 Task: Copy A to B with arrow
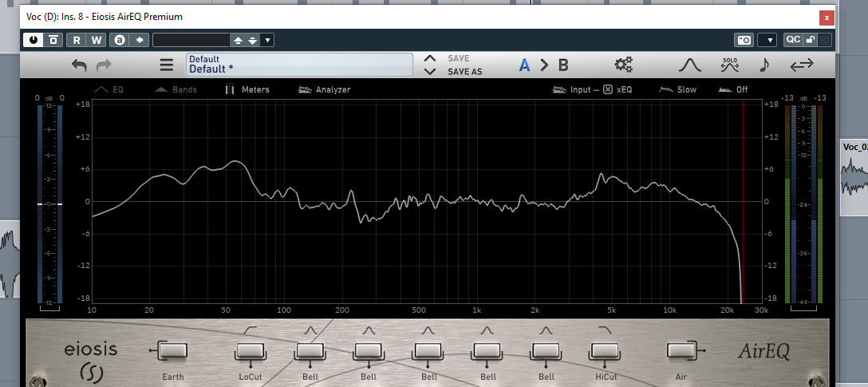(544, 65)
